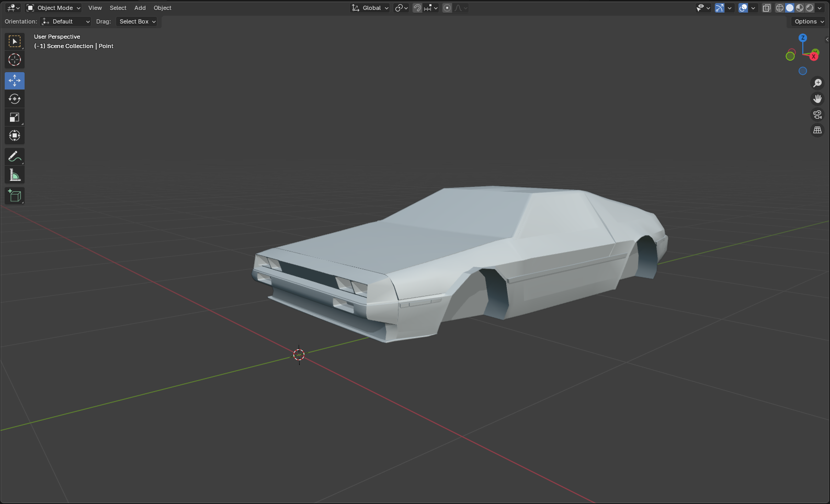Screen dimensions: 830x504
Task: Click the negative Z blue gizmo circle
Action: pos(803,71)
